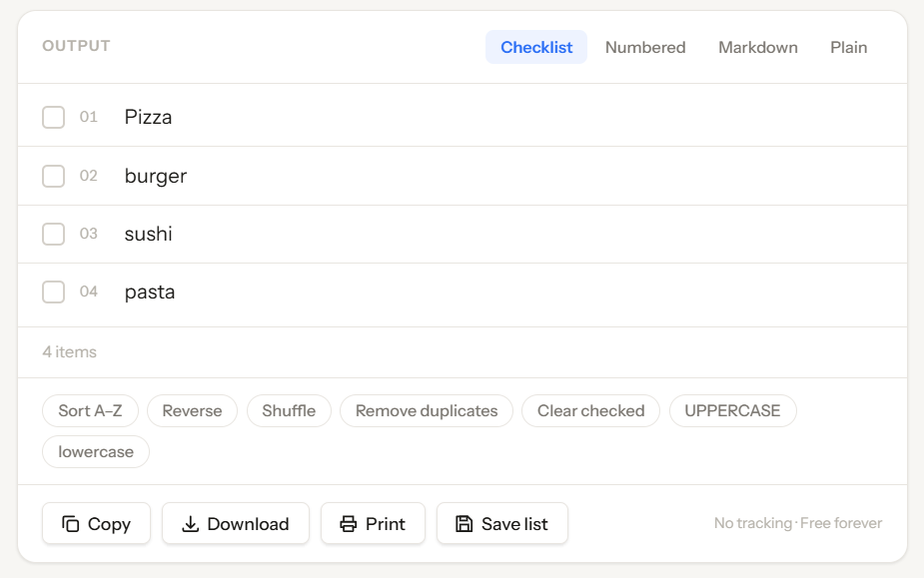Reverse the list order
924x578 pixels.
click(x=192, y=410)
